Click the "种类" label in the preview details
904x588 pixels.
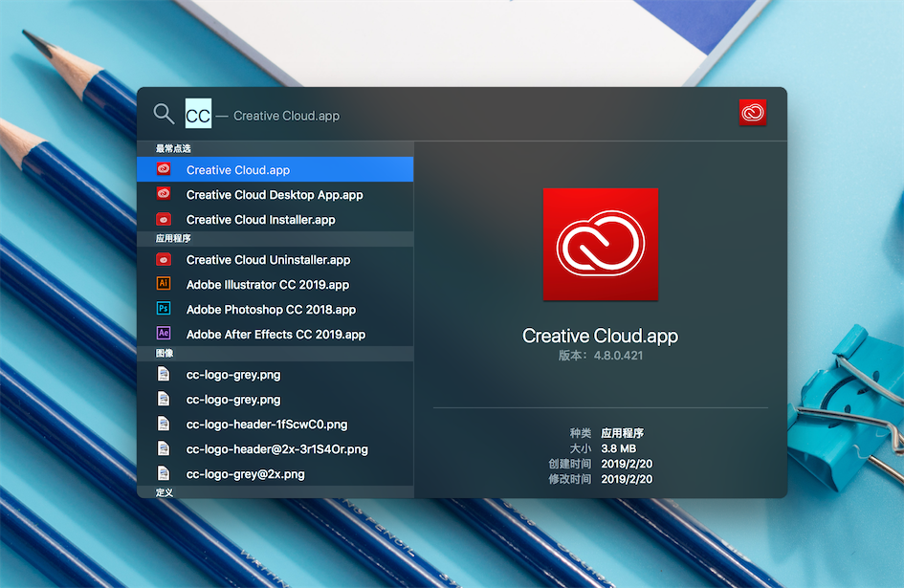581,433
